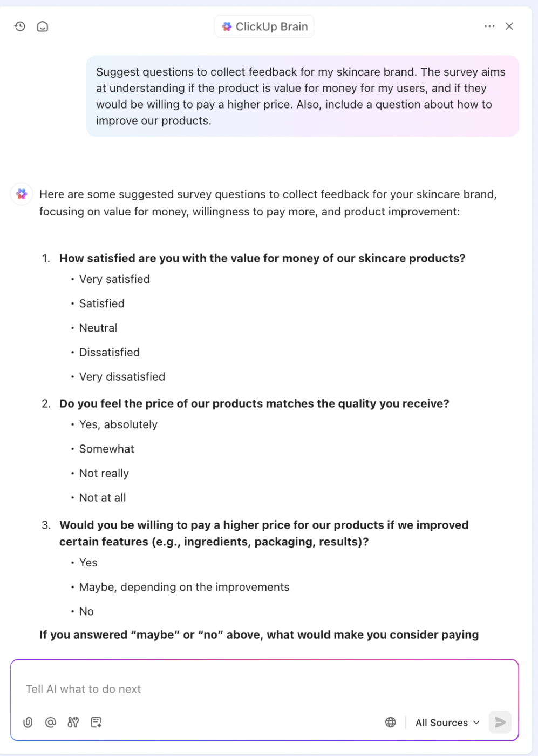538x756 pixels.
Task: Click the user prompt message bubble
Action: (x=303, y=96)
